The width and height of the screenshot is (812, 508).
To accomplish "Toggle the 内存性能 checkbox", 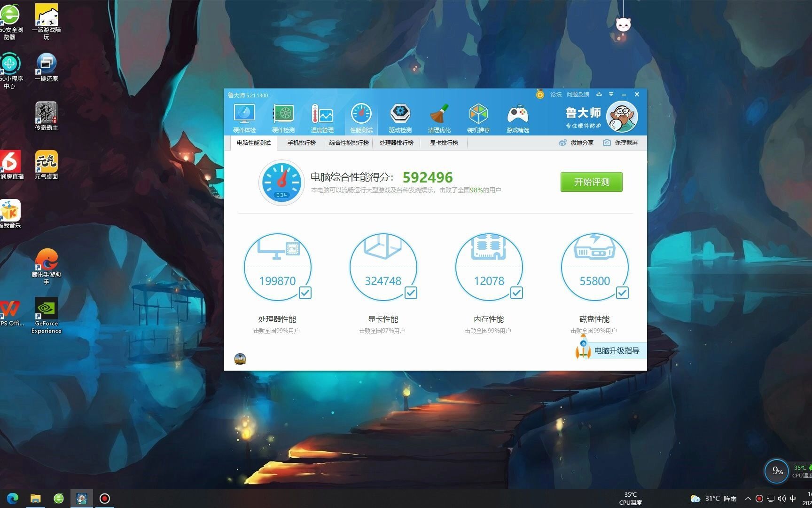I will coord(516,293).
